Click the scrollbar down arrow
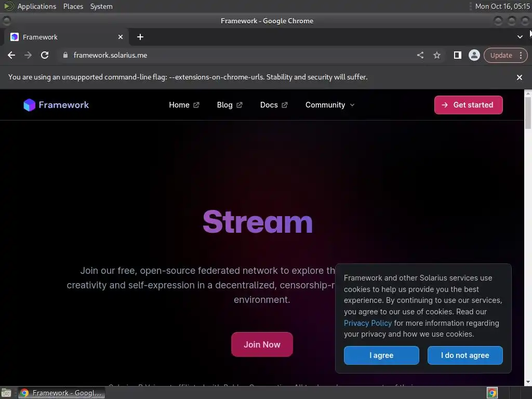The width and height of the screenshot is (532, 399). pos(528,382)
